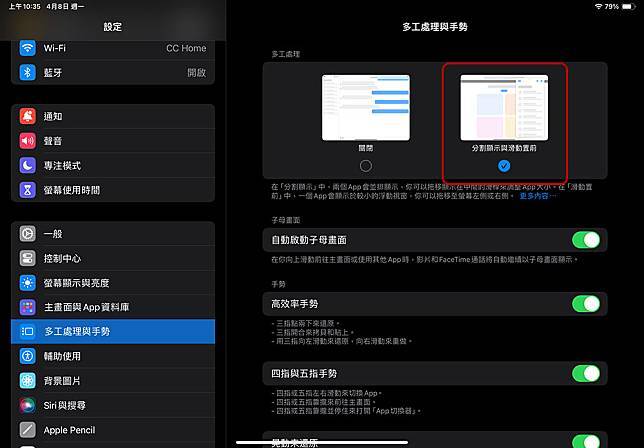Tap the 79% battery percentage

[x=612, y=7]
